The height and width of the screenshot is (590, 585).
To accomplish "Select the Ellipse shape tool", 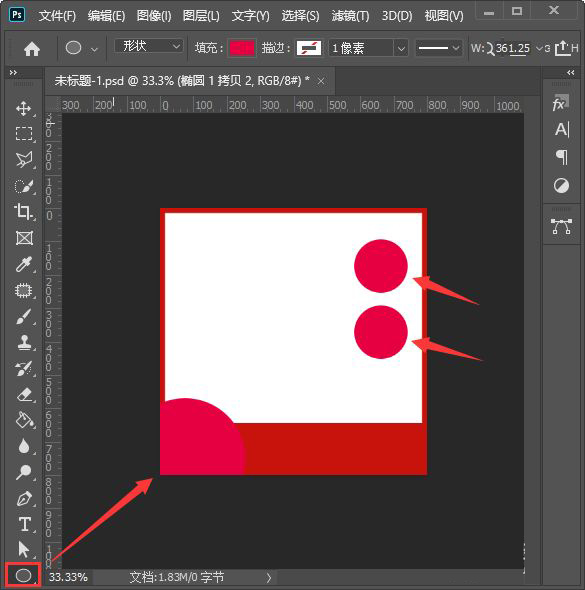I will click(23, 575).
